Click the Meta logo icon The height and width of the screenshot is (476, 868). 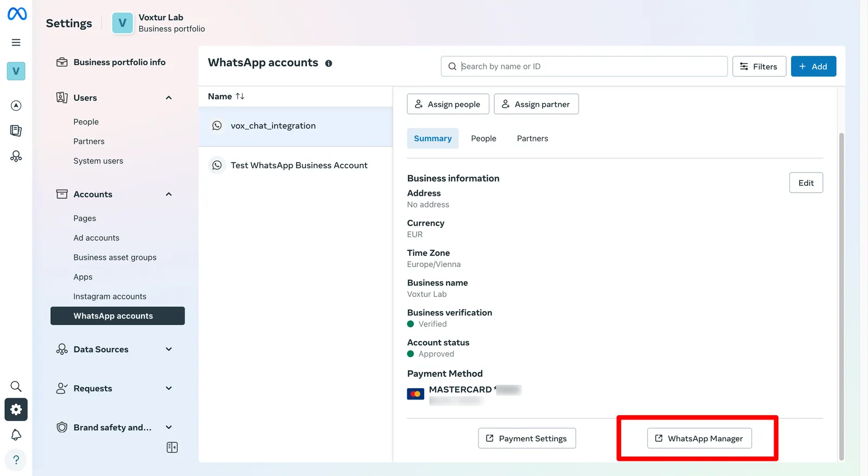(x=17, y=14)
